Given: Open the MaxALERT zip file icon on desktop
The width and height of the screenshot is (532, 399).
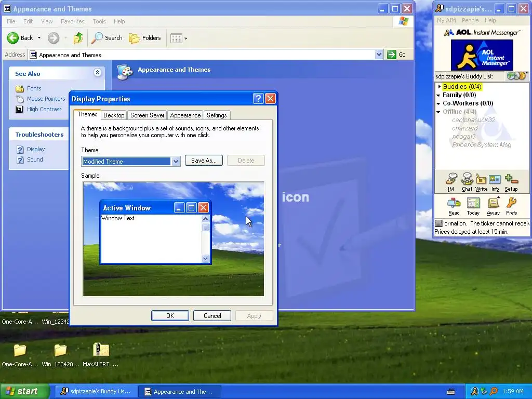Looking at the screenshot, I should pyautogui.click(x=101, y=350).
